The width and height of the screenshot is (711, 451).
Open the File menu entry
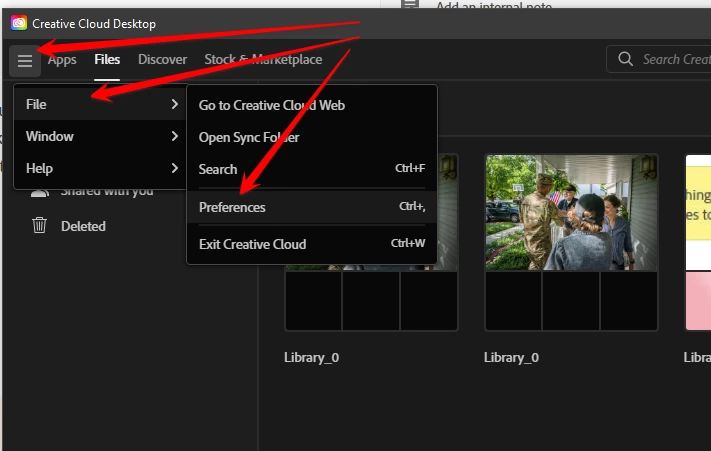tap(100, 104)
